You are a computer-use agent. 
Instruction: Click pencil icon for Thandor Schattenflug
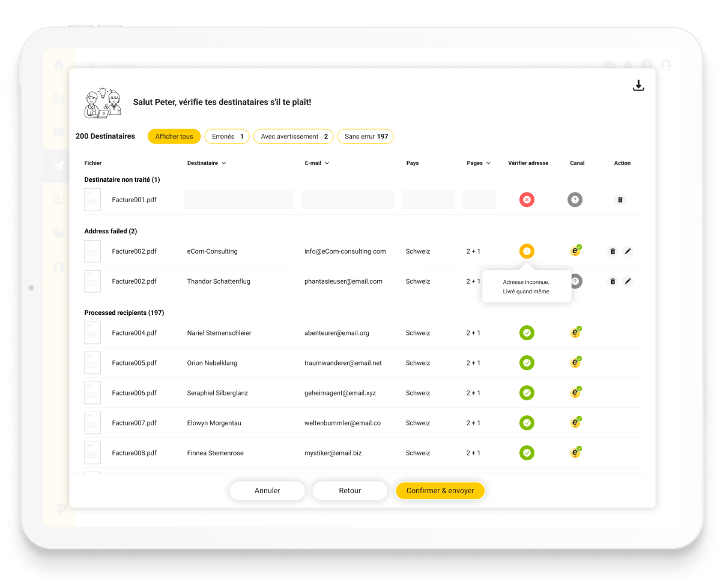tap(628, 281)
